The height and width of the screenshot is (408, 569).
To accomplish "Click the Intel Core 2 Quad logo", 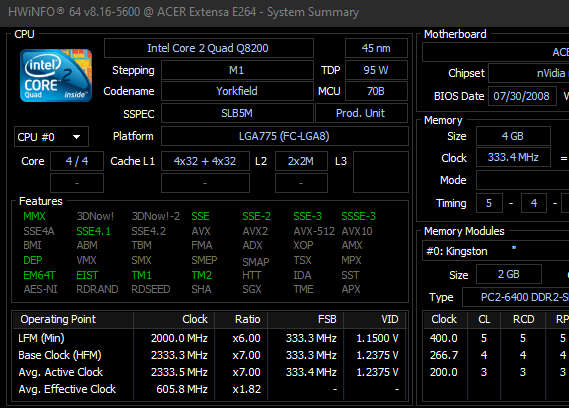I will pyautogui.click(x=56, y=75).
